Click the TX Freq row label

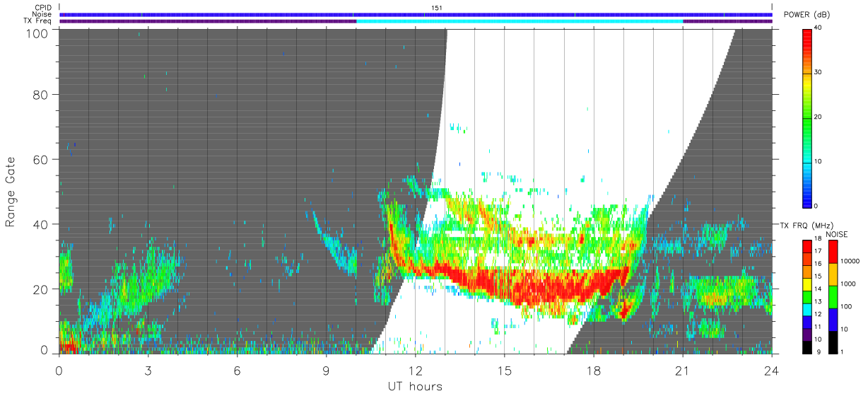(38, 21)
